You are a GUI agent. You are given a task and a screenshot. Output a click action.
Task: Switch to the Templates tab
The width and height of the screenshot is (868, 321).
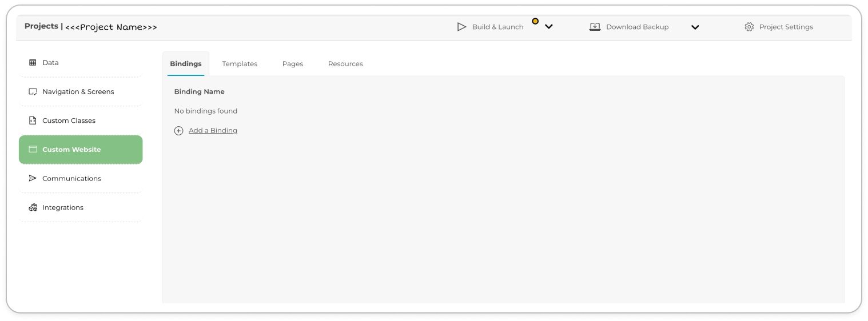tap(240, 64)
